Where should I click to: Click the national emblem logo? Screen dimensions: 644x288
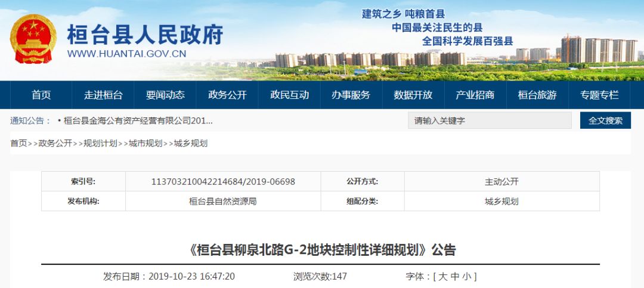(33, 39)
